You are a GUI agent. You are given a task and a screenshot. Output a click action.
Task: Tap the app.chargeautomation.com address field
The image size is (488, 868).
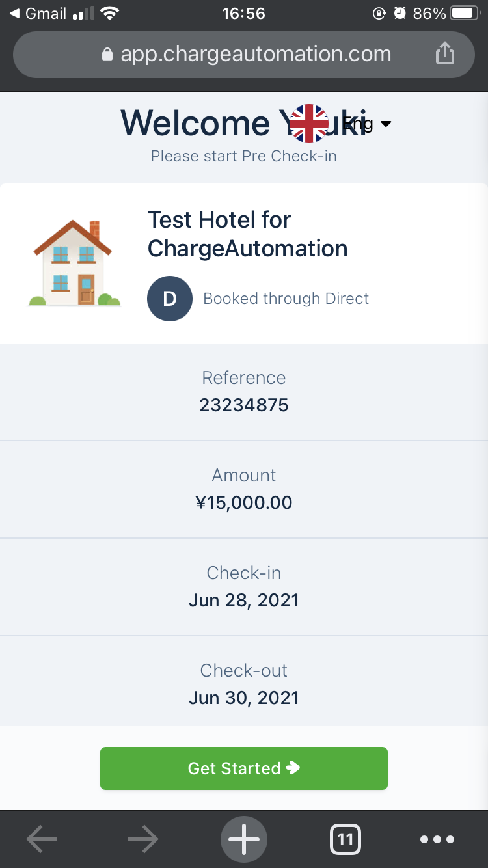tap(256, 54)
